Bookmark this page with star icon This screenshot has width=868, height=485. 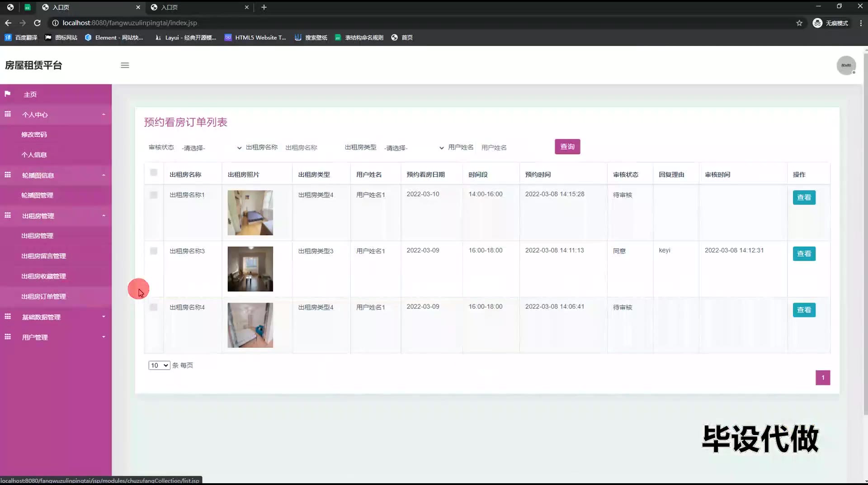(799, 23)
